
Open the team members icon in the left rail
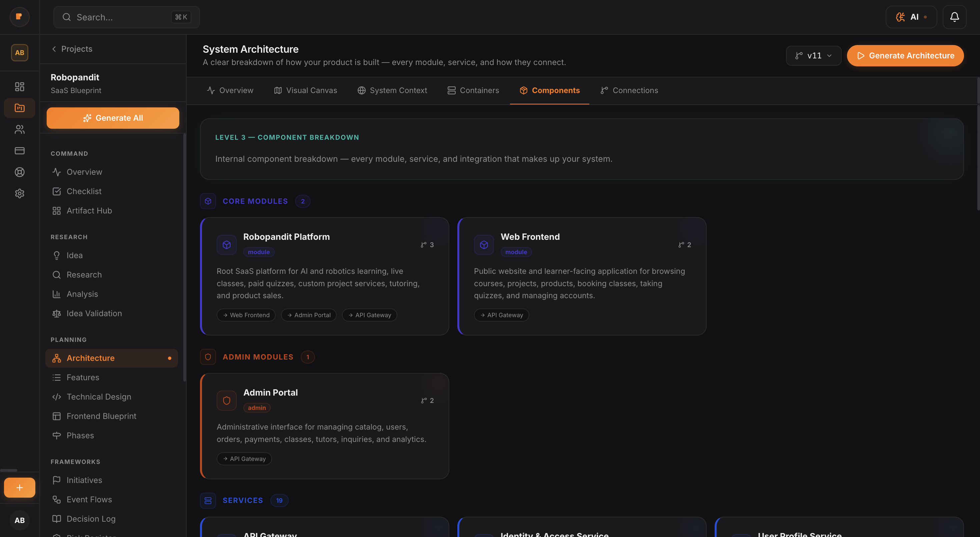[x=19, y=129]
